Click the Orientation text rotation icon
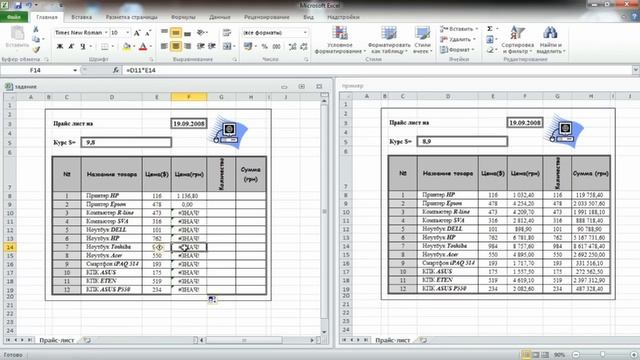Viewport: 640px width, 360px height. pos(200,33)
